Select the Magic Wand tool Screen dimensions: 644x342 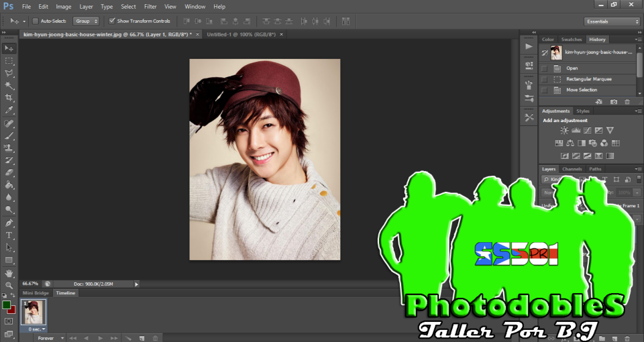point(9,85)
